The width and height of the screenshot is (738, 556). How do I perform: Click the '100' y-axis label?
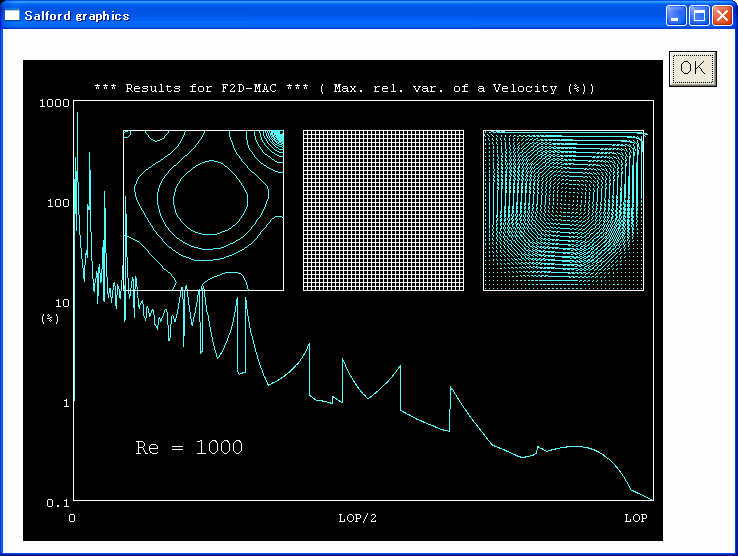[x=58, y=203]
